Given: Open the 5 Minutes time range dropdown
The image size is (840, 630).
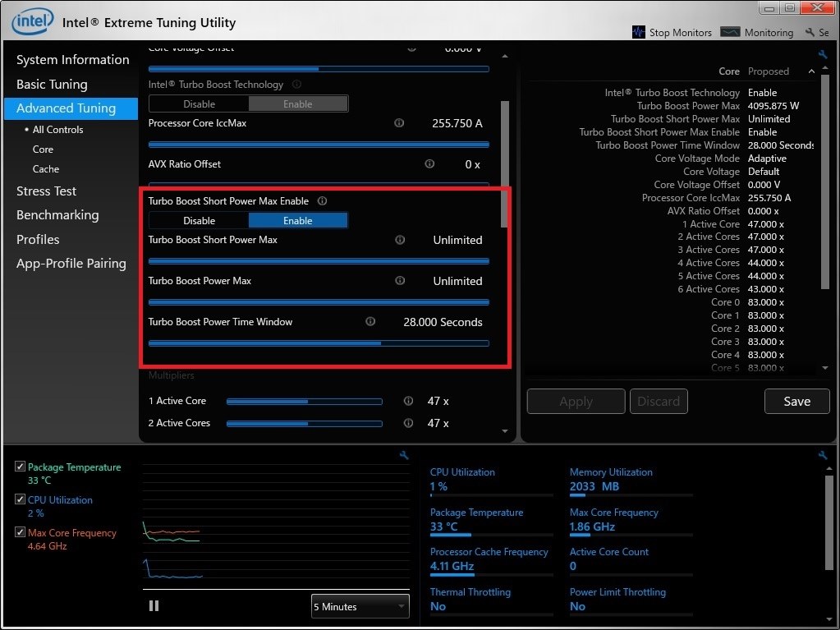Looking at the screenshot, I should tap(360, 606).
